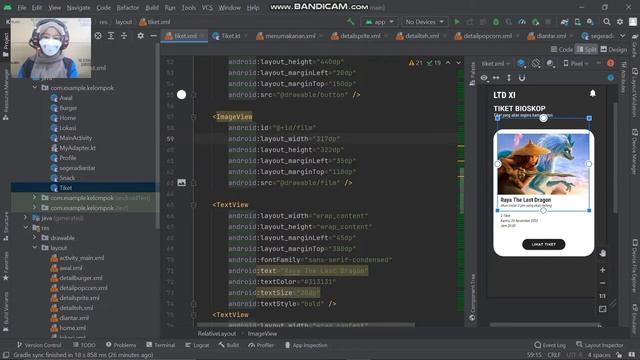640x360 pixels.
Task: Select the pan hand tool in preview
Action: 603,253
